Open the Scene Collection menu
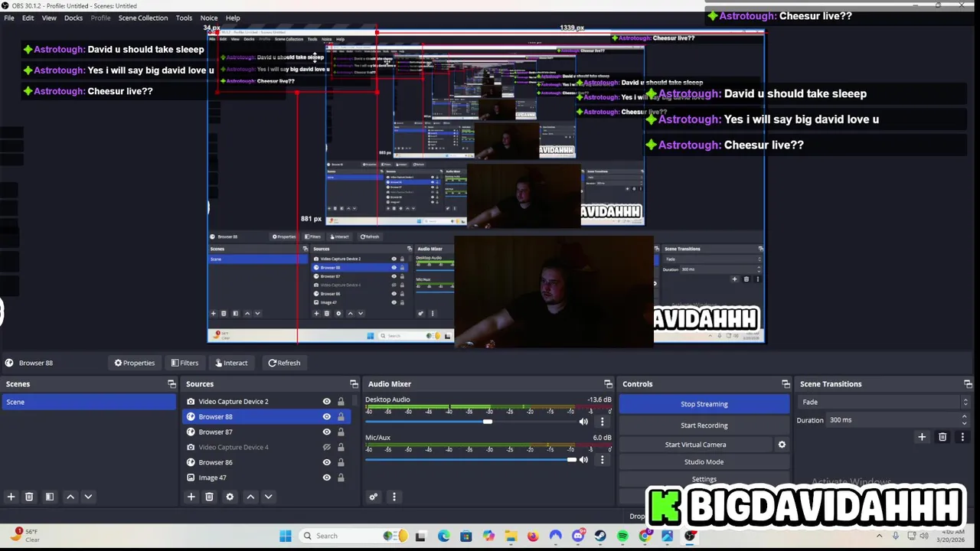 pos(143,18)
